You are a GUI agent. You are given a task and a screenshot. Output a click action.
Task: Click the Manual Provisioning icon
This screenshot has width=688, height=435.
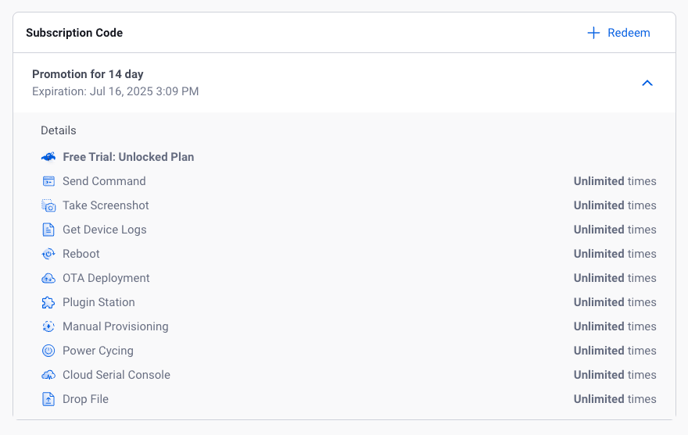[x=48, y=327]
